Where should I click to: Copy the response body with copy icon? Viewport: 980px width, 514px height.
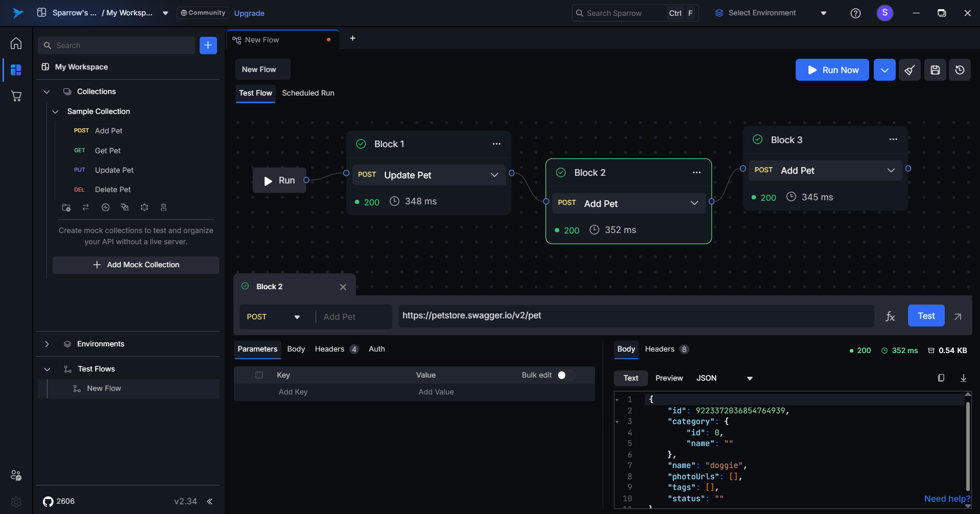941,378
